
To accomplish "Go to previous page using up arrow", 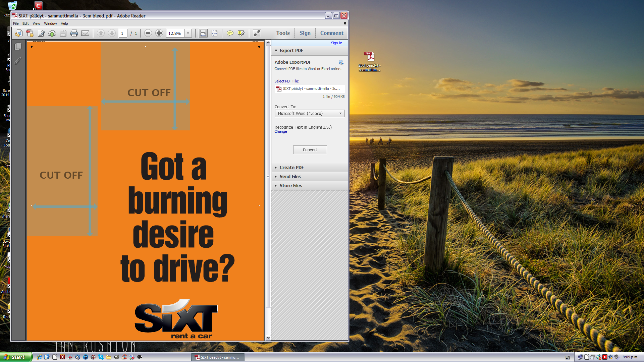I will coord(101,33).
